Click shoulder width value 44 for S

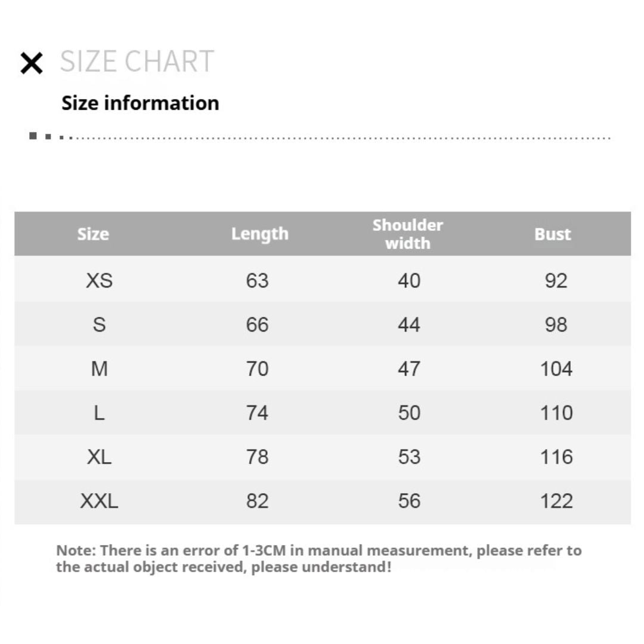point(409,324)
